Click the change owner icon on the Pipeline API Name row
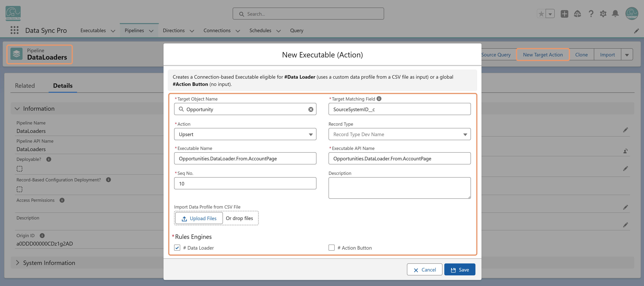This screenshot has width=644, height=286. pos(625,151)
